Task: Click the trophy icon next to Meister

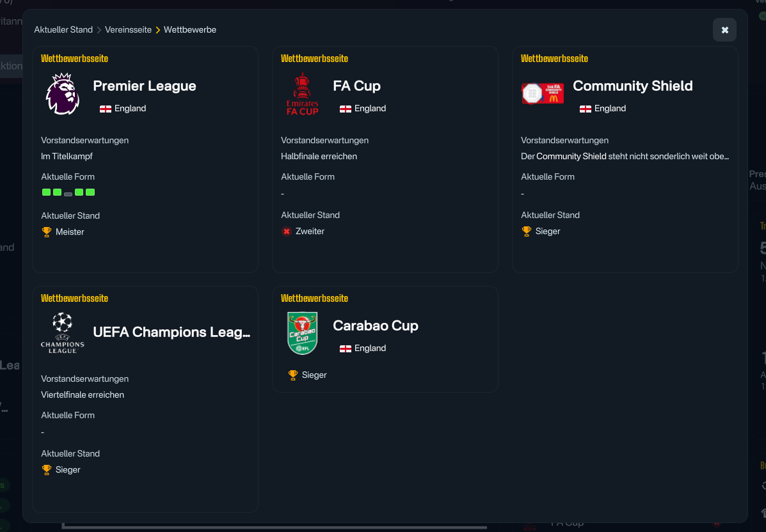Action: 47,232
